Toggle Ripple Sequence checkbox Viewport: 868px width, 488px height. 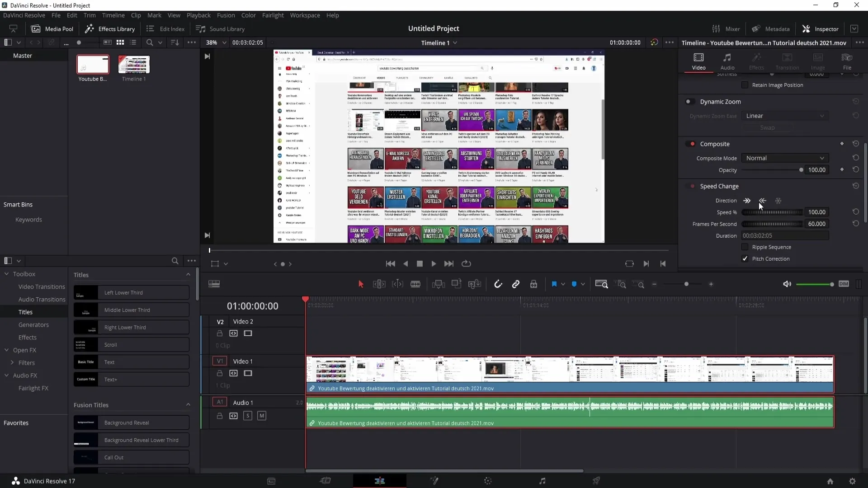pos(745,247)
